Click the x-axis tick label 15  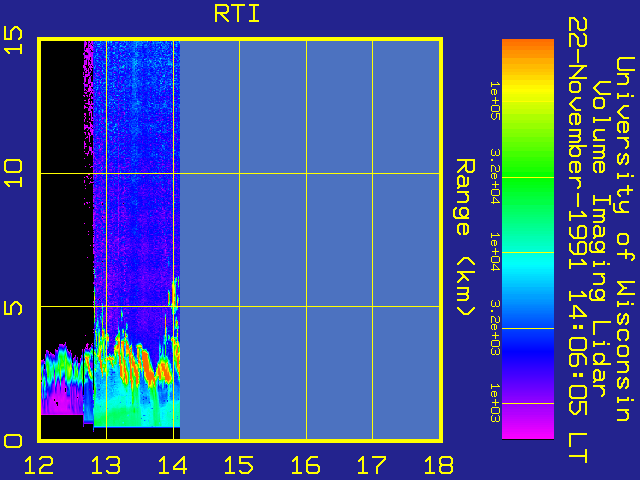click(239, 465)
